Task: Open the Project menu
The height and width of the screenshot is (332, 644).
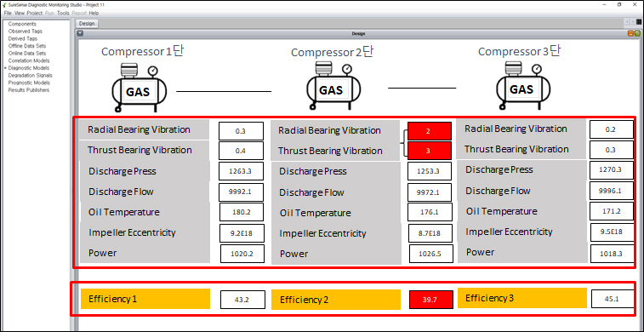Action: coord(35,13)
